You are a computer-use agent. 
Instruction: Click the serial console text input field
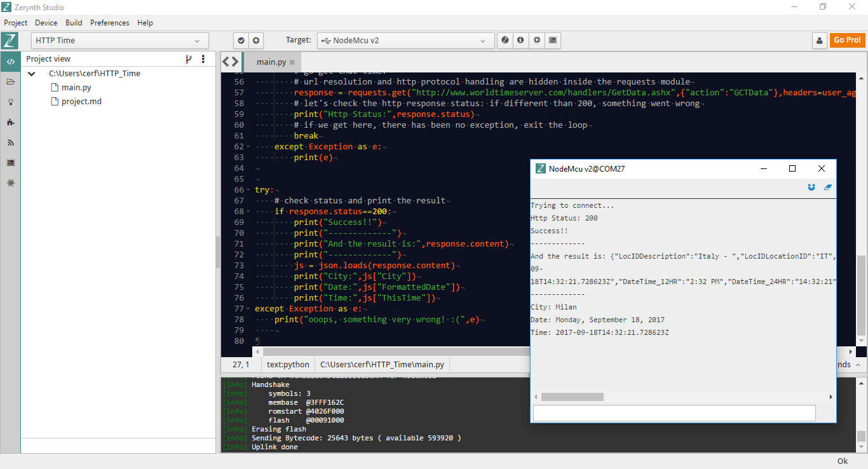[674, 413]
